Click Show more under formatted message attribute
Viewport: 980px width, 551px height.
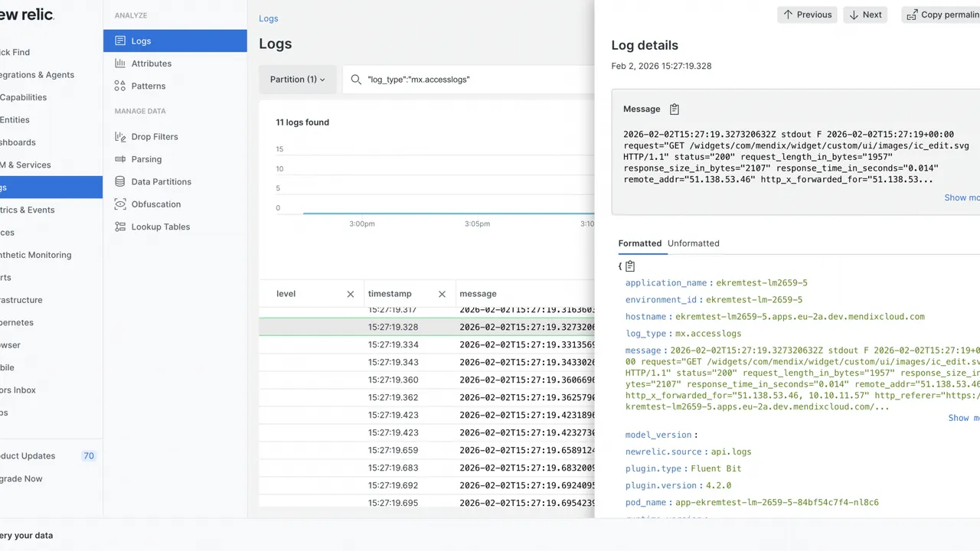coord(964,418)
